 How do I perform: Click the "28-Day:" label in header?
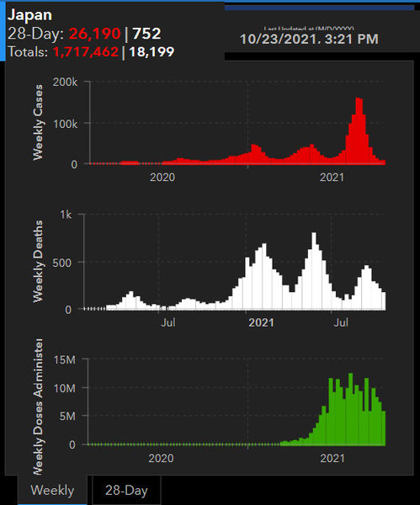(x=35, y=34)
